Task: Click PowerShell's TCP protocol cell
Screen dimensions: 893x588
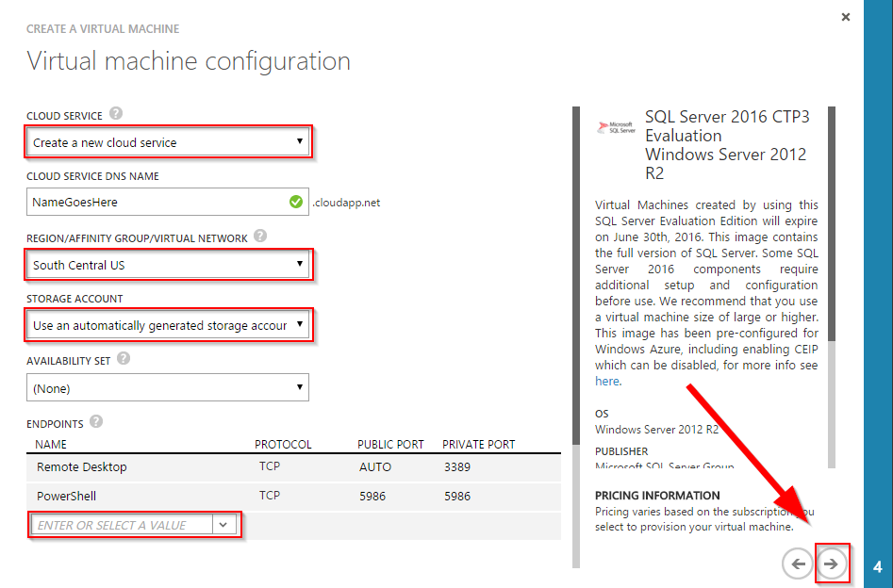Action: point(270,496)
